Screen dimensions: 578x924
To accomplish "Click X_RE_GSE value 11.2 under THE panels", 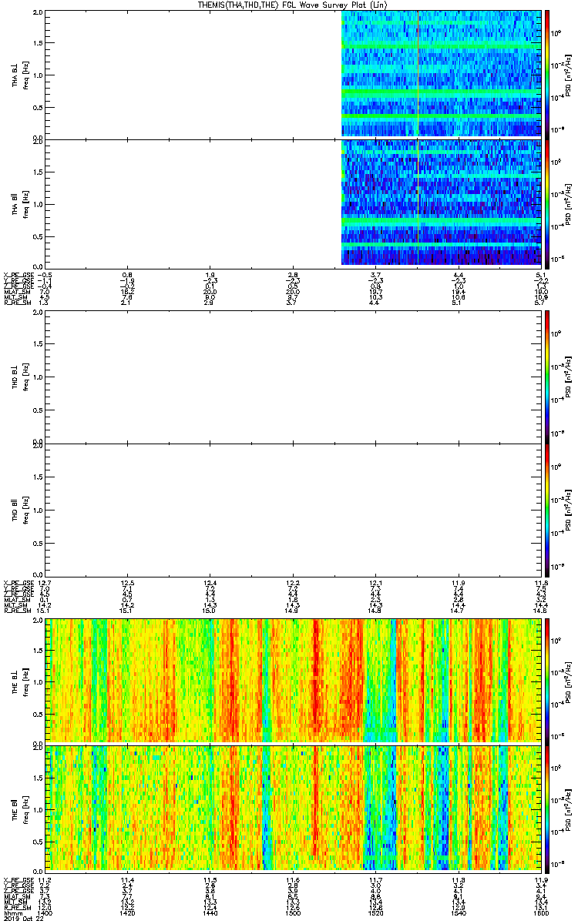I will (45, 880).
